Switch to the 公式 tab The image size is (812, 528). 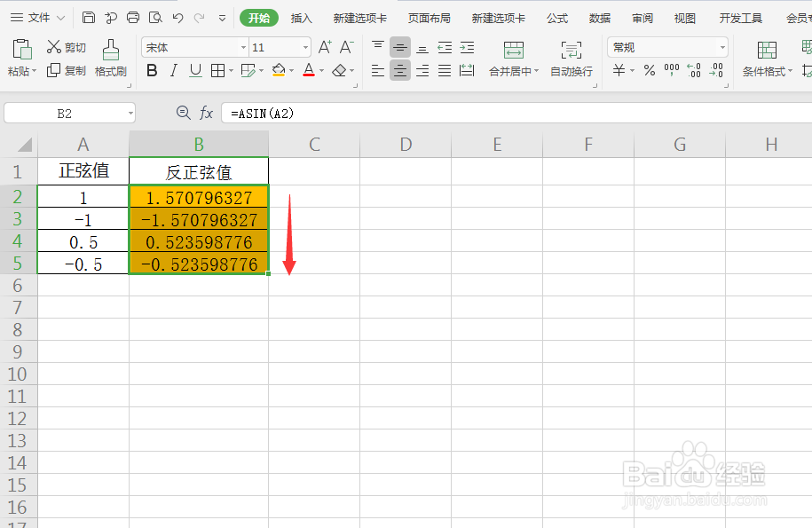click(557, 19)
